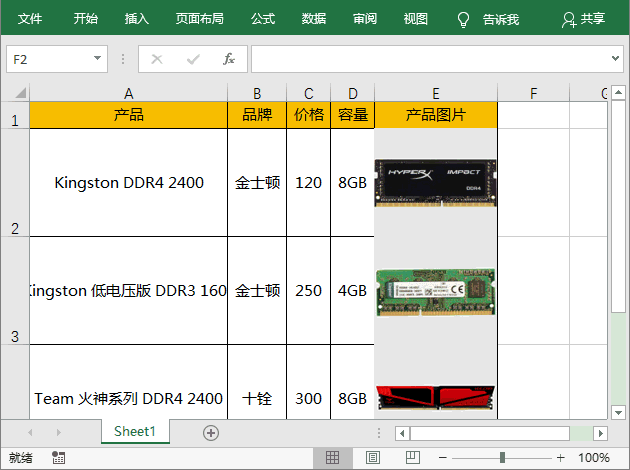
Task: Open the 公式 ribbon tab
Action: point(263,19)
